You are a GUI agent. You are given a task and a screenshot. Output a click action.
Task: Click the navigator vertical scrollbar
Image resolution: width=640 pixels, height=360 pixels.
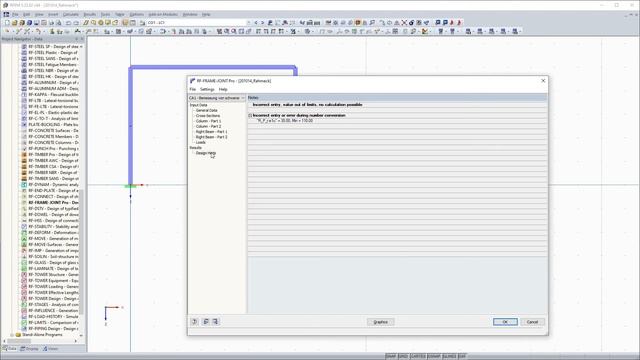tap(82, 251)
